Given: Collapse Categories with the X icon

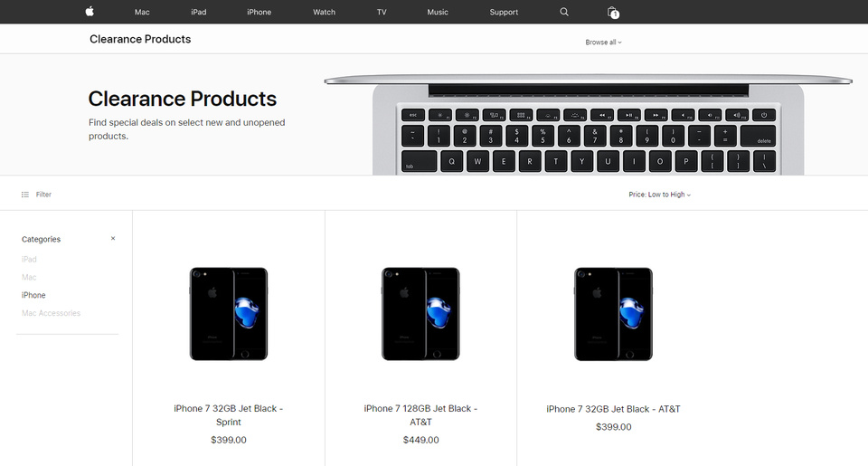Looking at the screenshot, I should [113, 238].
